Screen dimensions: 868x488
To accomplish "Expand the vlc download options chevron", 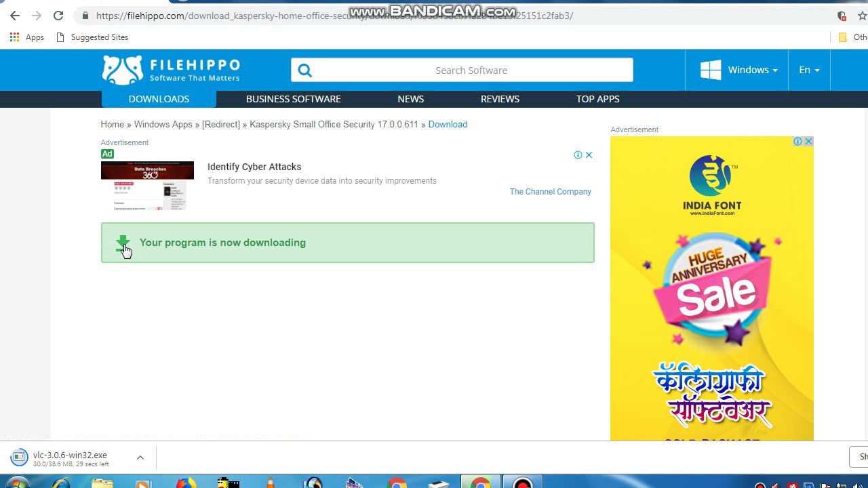I will [140, 457].
